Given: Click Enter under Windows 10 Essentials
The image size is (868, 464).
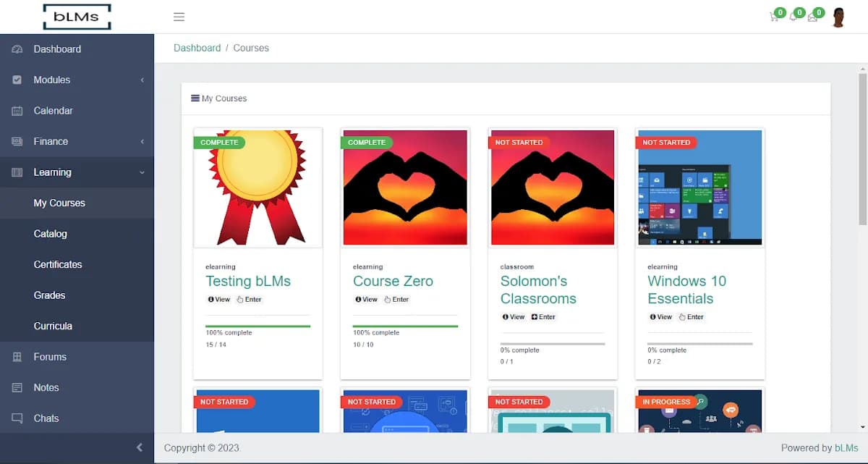Looking at the screenshot, I should tap(692, 317).
